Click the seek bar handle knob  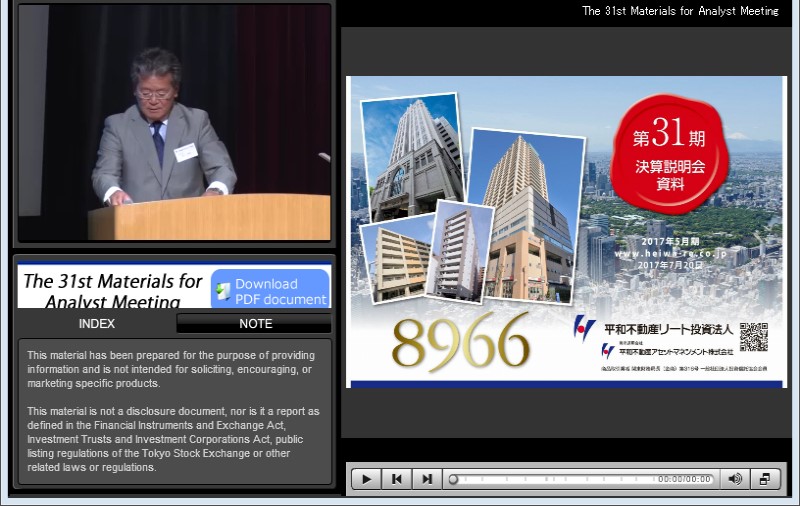453,479
